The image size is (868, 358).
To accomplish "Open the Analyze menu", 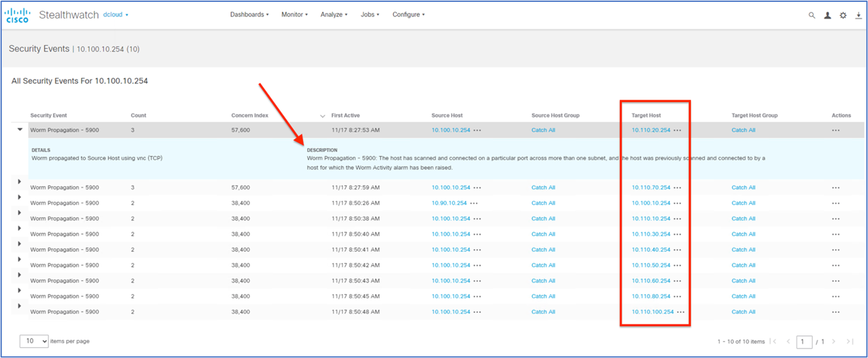I will click(x=334, y=15).
